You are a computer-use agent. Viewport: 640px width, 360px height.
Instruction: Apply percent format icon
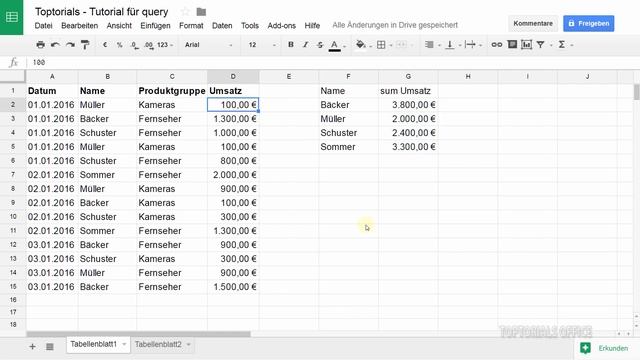pos(120,44)
